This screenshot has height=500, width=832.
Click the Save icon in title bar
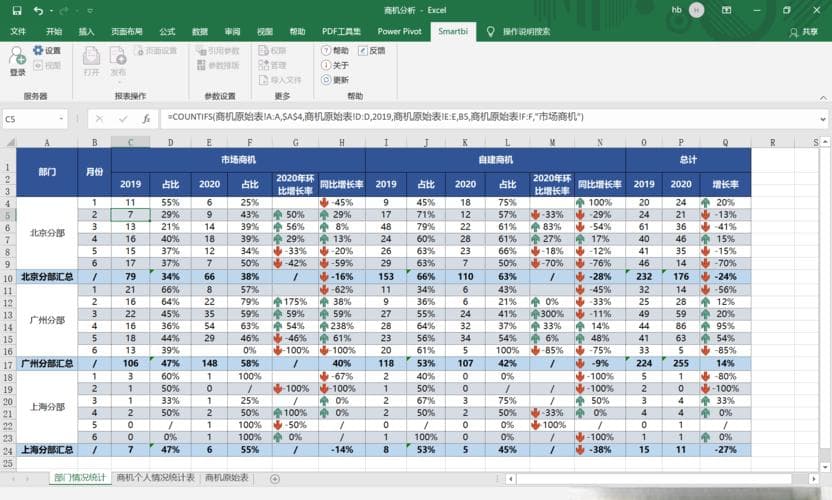pos(17,11)
